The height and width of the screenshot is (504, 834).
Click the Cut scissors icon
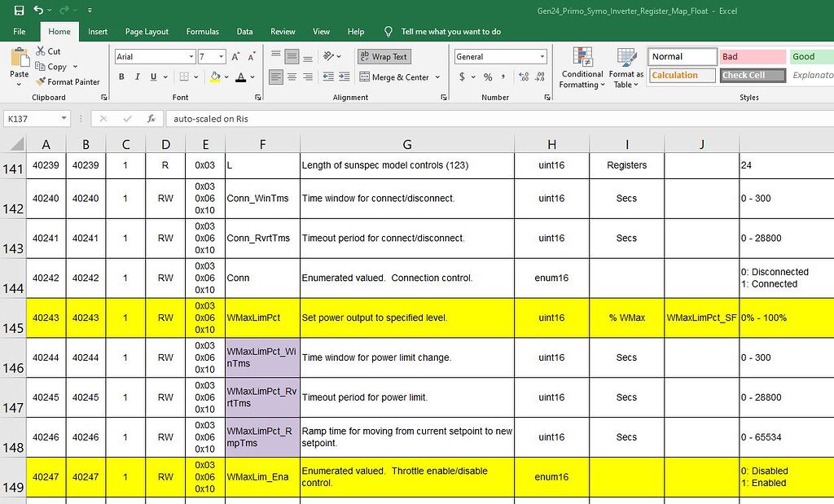(41, 50)
